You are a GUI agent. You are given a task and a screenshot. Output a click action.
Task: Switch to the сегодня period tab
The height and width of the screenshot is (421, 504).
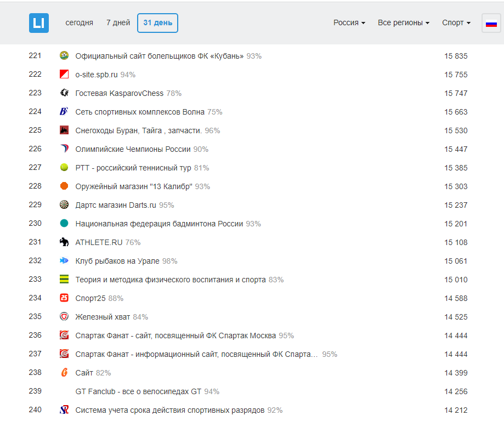(x=79, y=23)
